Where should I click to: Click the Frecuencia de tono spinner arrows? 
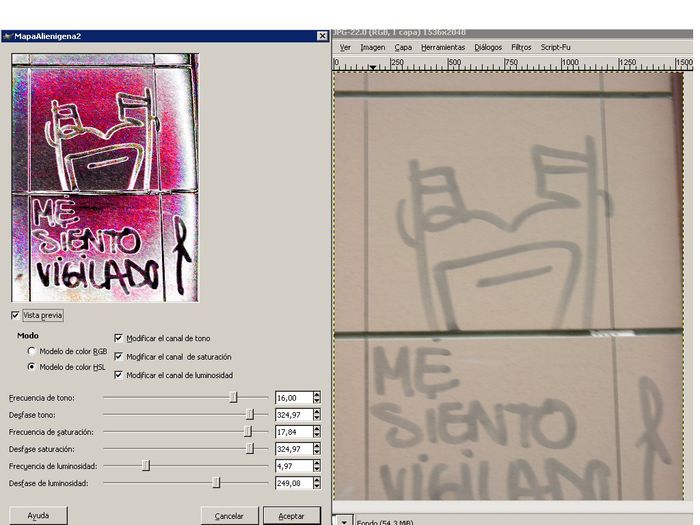click(x=317, y=397)
